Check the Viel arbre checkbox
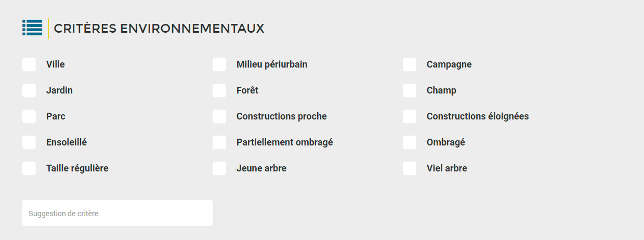The width and height of the screenshot is (644, 240). 410,168
